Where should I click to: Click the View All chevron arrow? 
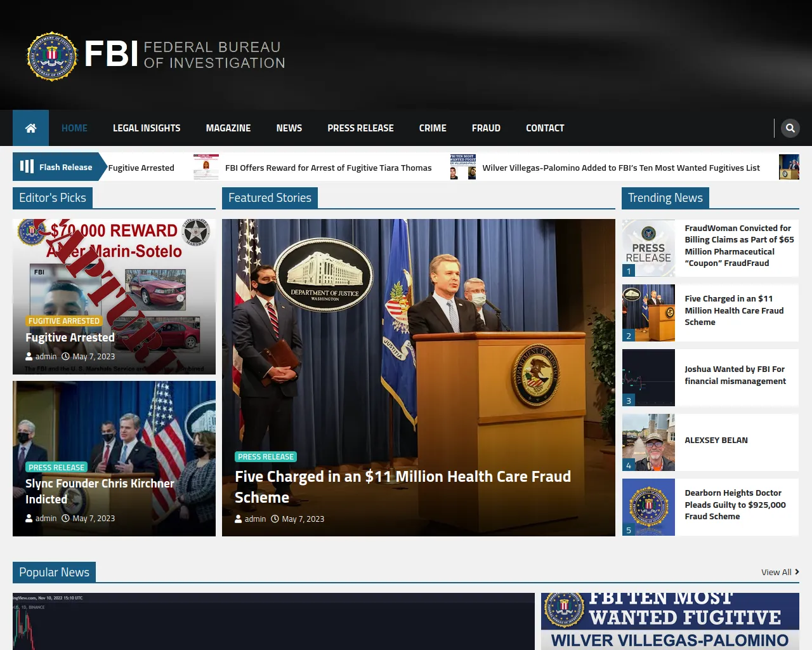(797, 572)
